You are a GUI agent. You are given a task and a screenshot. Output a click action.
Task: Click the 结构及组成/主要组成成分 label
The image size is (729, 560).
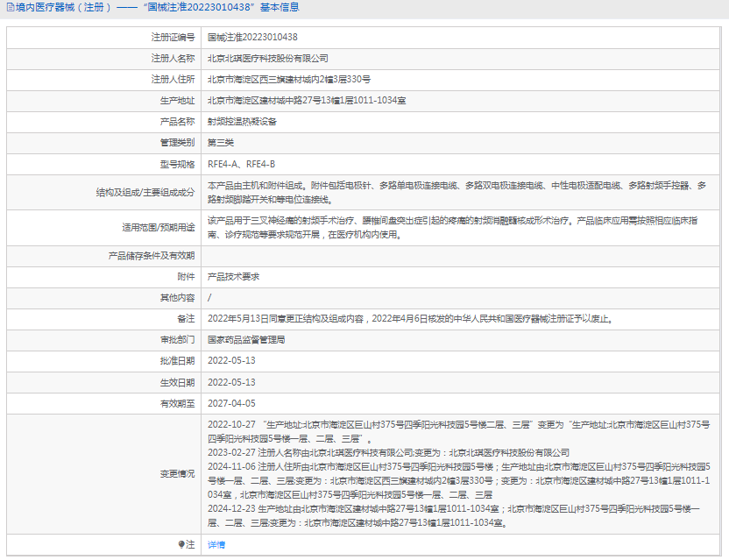pyautogui.click(x=145, y=193)
